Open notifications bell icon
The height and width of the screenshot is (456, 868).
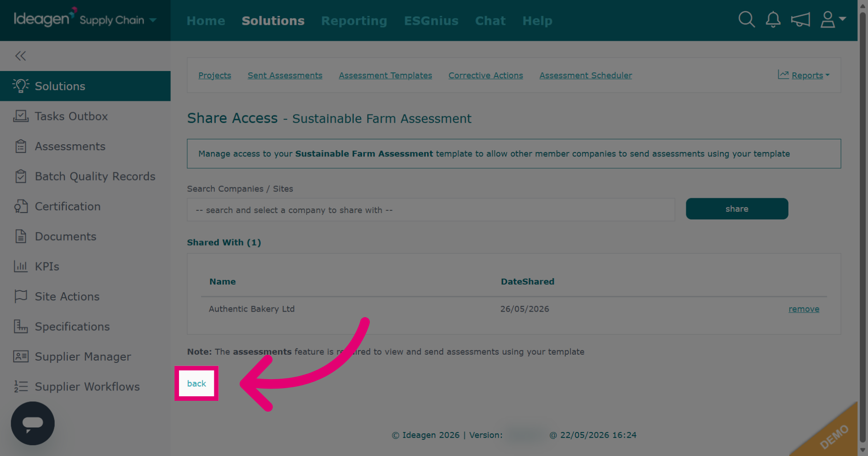point(773,19)
